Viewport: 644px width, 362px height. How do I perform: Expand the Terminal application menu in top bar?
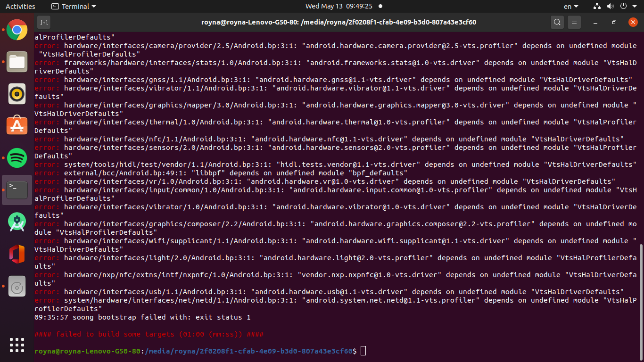coord(73,6)
